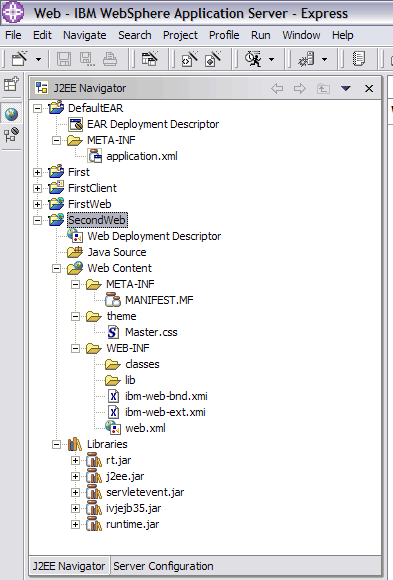Viewport: 393px width, 580px height.
Task: Select Web Deployment Descriptor item
Action: pos(154,236)
